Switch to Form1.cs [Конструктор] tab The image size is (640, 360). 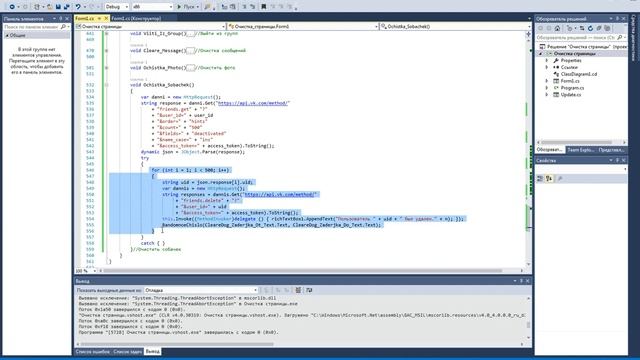(x=136, y=18)
